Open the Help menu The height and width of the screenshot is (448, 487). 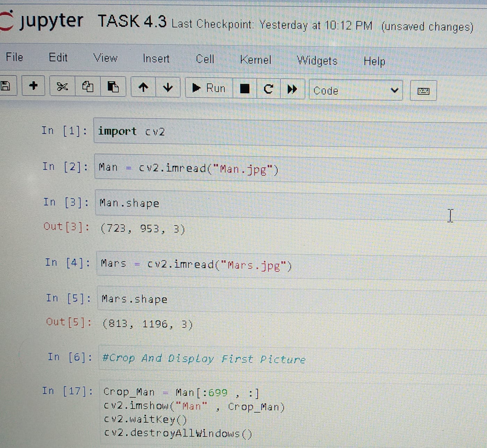(374, 62)
